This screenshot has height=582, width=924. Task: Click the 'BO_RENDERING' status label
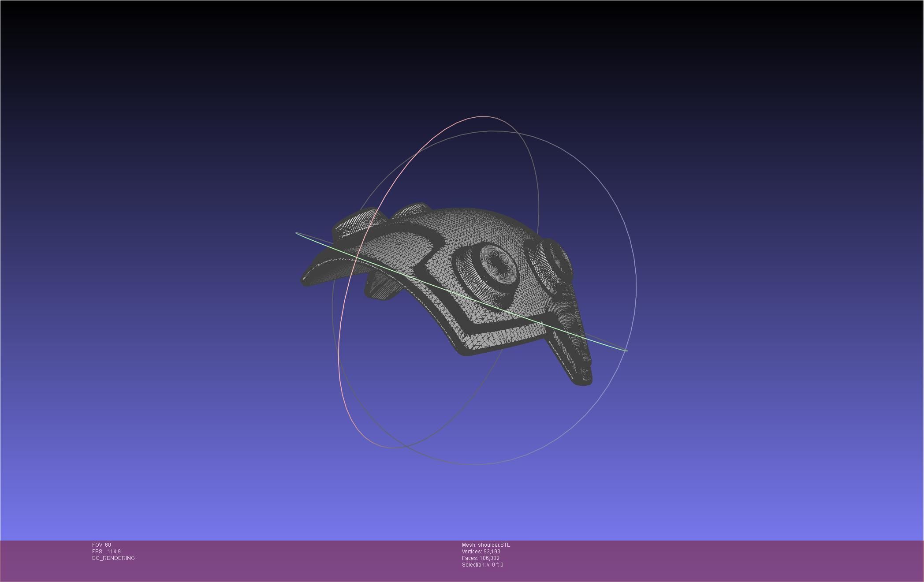tap(113, 558)
